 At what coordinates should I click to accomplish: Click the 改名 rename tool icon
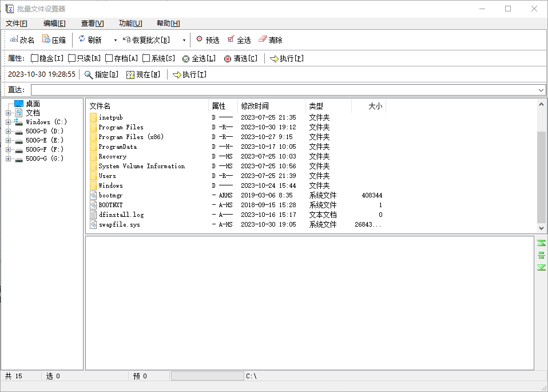coord(14,39)
